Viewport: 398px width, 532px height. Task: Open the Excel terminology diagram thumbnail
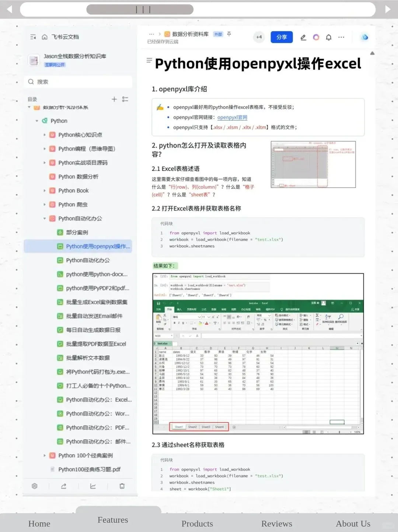(x=313, y=164)
